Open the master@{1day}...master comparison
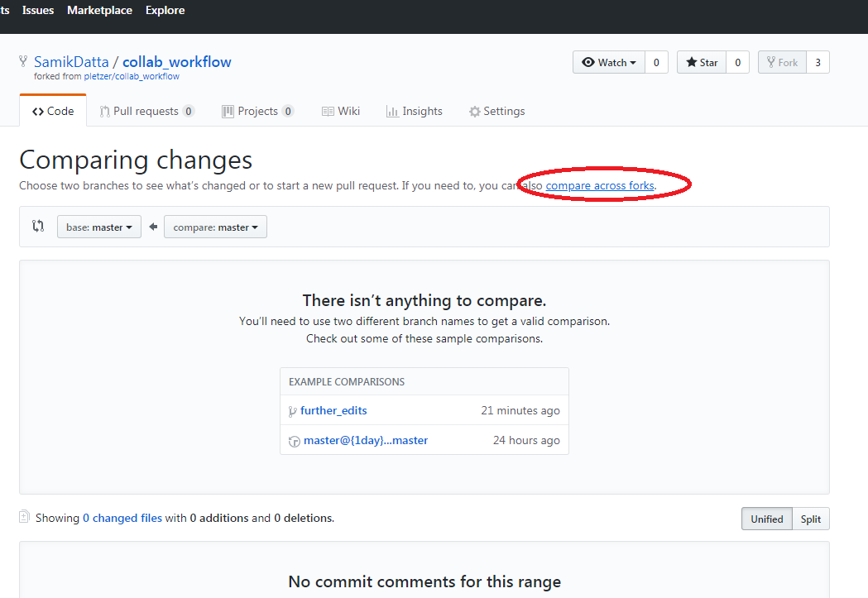The width and height of the screenshot is (868, 598). click(x=366, y=440)
